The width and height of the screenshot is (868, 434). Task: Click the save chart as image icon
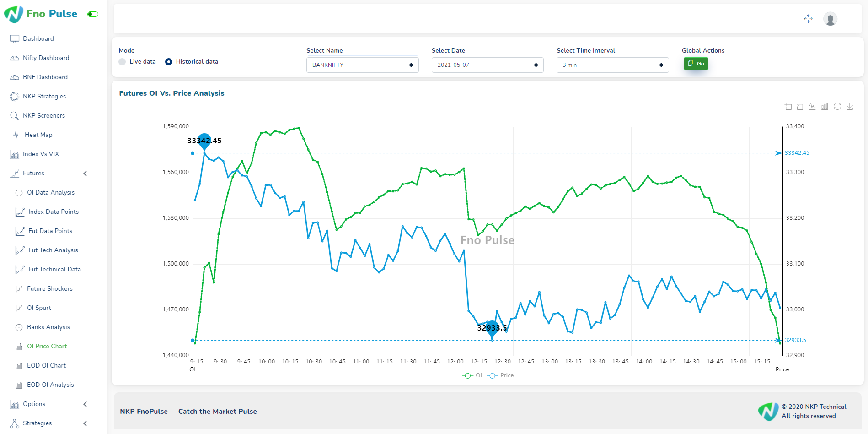(x=850, y=106)
